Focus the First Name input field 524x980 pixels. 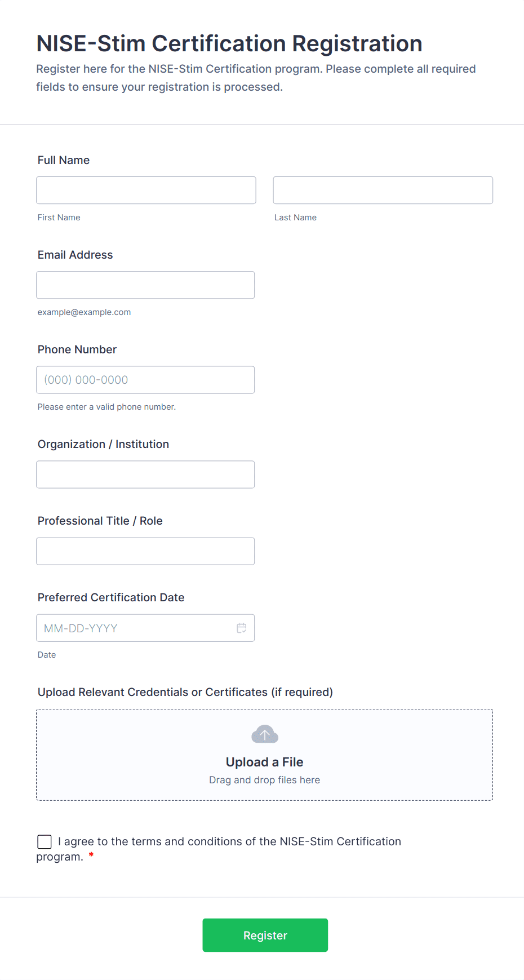pos(146,190)
